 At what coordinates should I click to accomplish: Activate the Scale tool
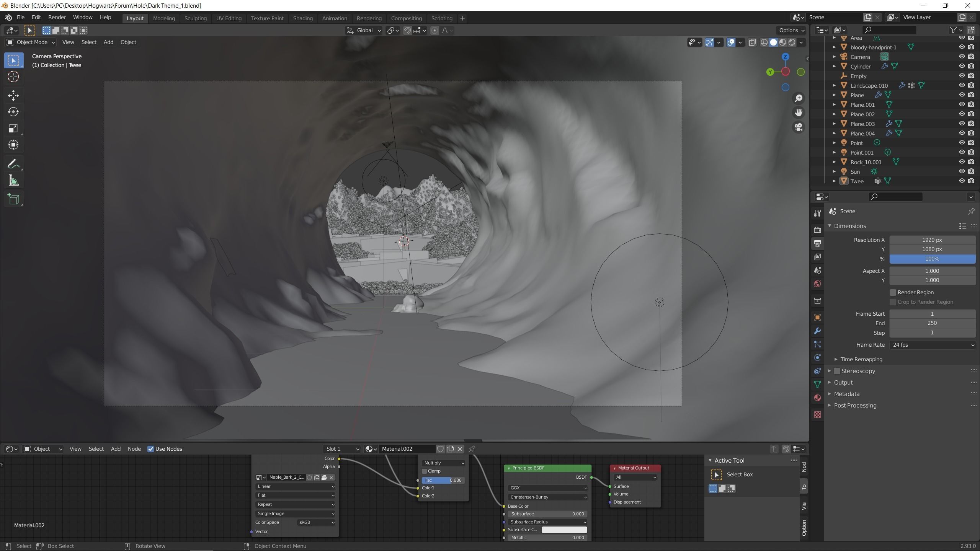point(13,128)
